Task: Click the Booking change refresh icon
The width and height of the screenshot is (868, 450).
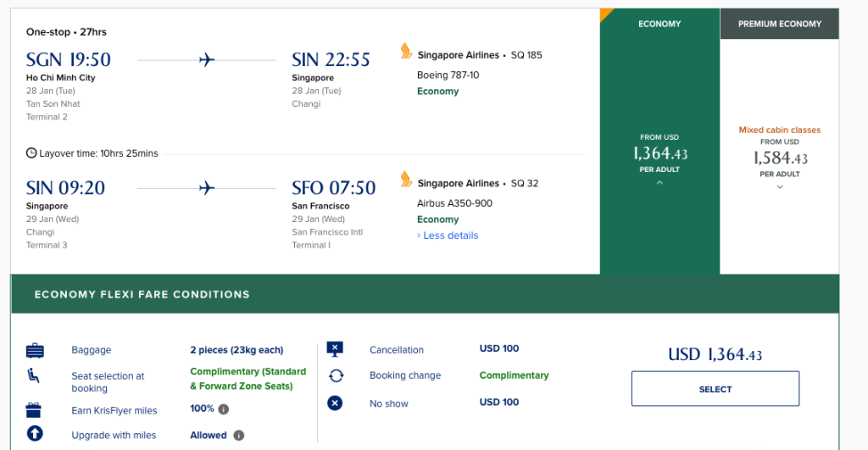Action: (x=335, y=376)
